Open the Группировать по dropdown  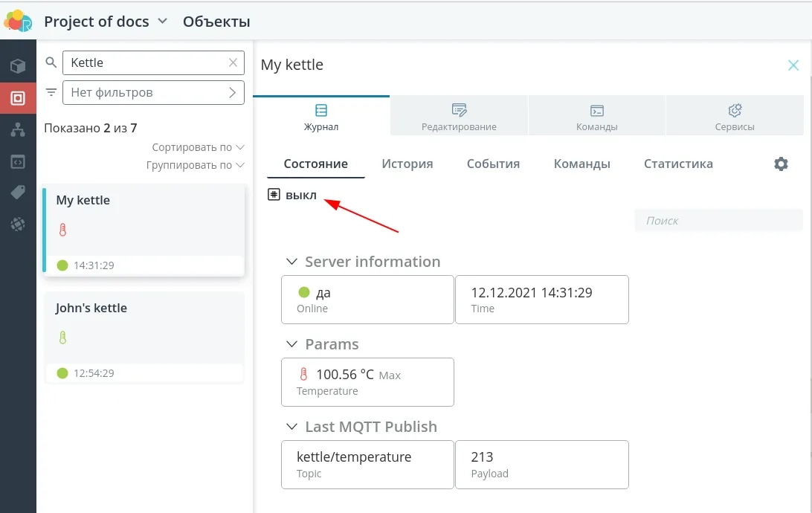click(x=196, y=165)
